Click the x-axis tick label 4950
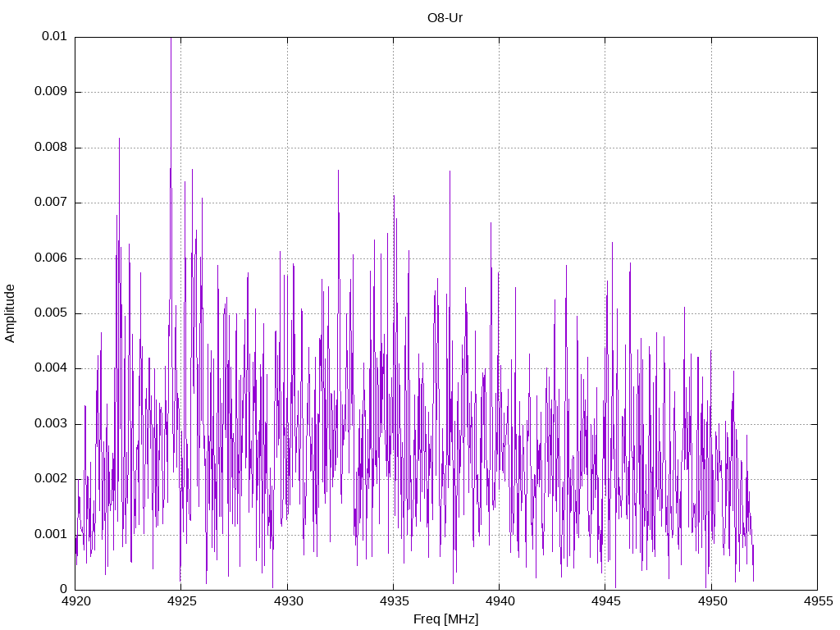 click(713, 601)
